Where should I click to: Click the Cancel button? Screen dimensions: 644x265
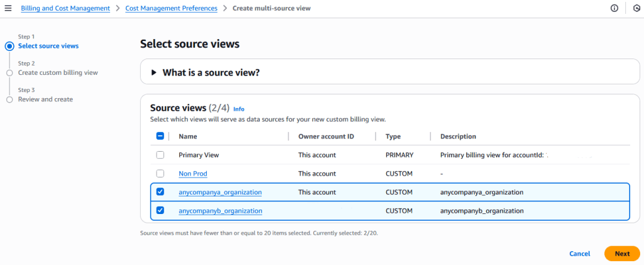(x=579, y=254)
